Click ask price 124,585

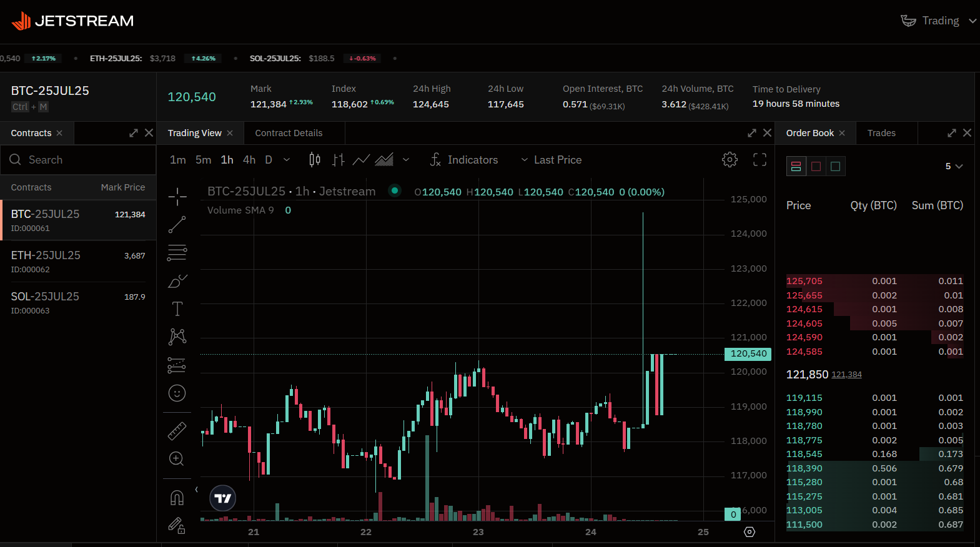click(804, 352)
